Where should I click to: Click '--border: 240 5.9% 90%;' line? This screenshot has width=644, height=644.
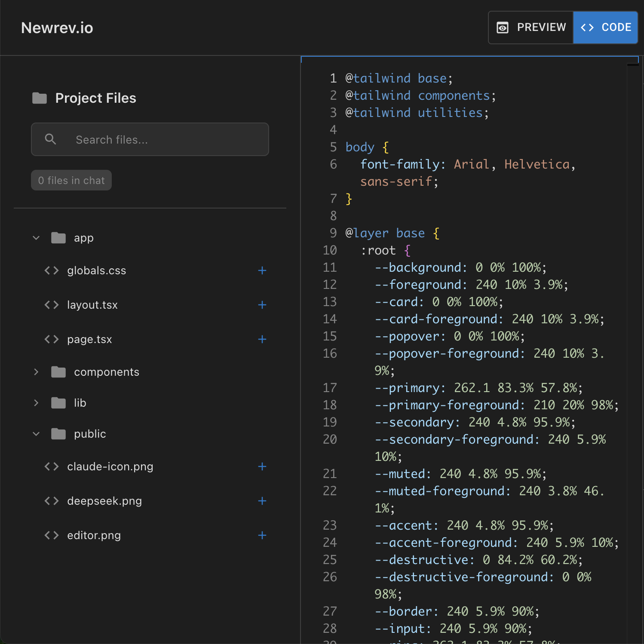click(x=457, y=611)
